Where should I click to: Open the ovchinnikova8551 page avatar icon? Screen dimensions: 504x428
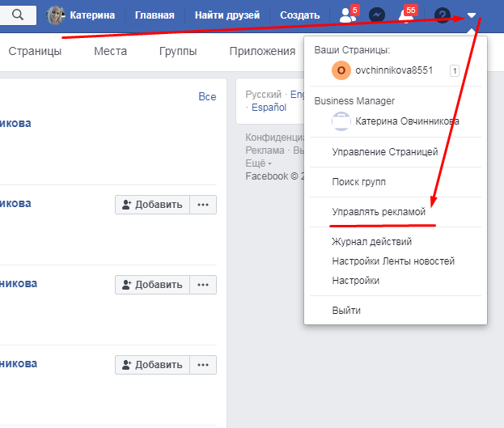pos(341,70)
